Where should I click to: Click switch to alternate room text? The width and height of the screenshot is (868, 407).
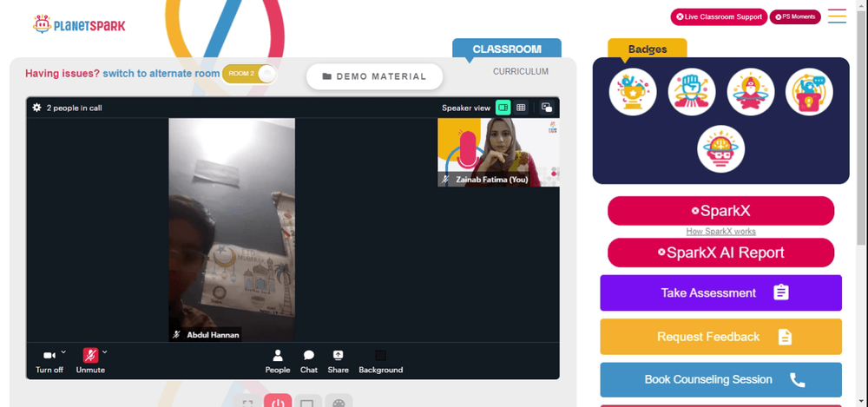(x=161, y=74)
